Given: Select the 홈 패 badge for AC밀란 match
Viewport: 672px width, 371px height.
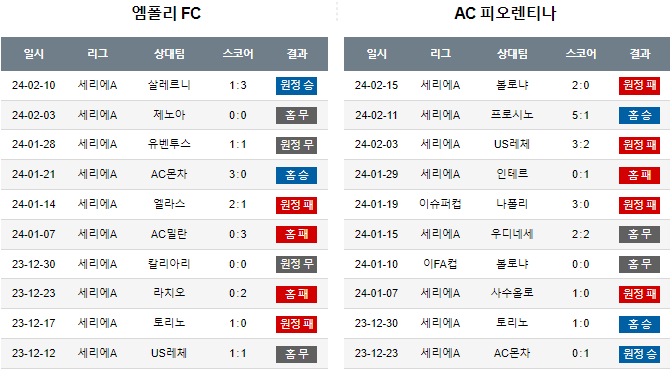Looking at the screenshot, I should (296, 234).
